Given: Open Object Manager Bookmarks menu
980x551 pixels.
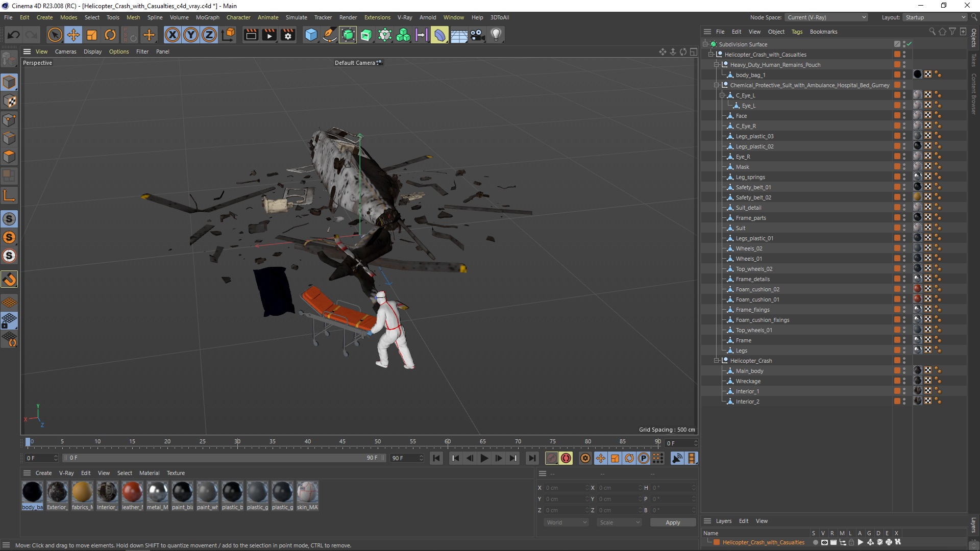Looking at the screenshot, I should coord(823,32).
